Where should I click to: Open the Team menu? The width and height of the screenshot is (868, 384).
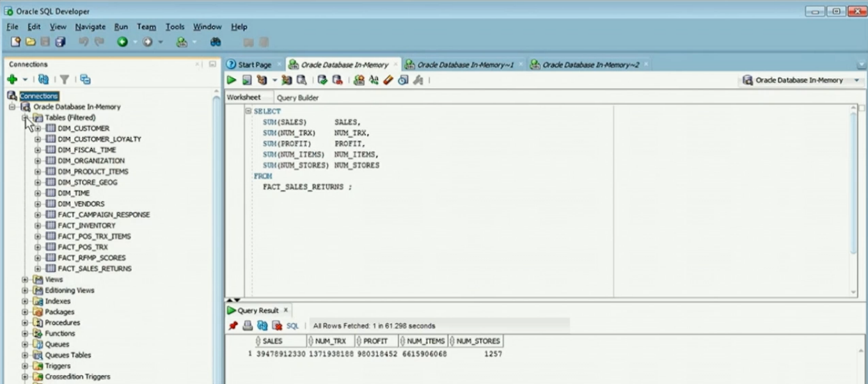pyautogui.click(x=146, y=27)
